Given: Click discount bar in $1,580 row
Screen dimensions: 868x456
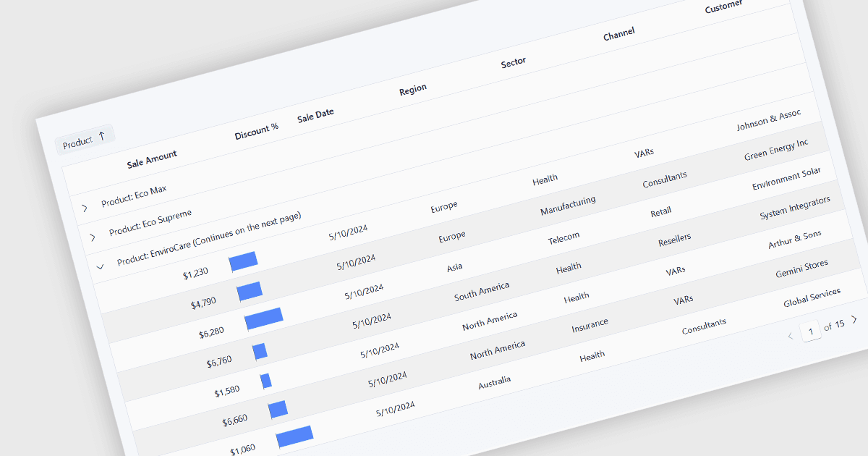Looking at the screenshot, I should [266, 380].
